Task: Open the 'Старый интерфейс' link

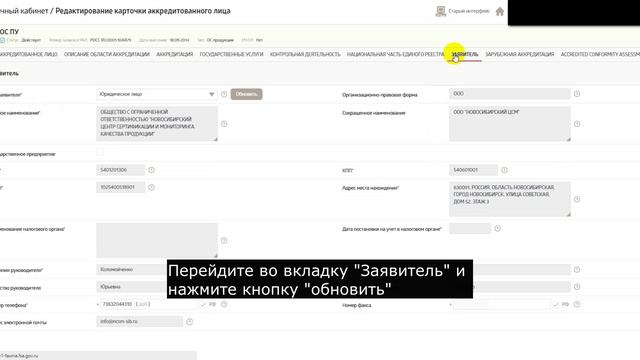Action: click(x=469, y=11)
